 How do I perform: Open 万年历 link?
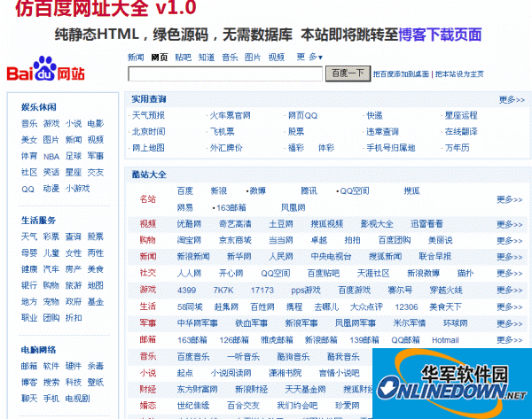pos(457,148)
